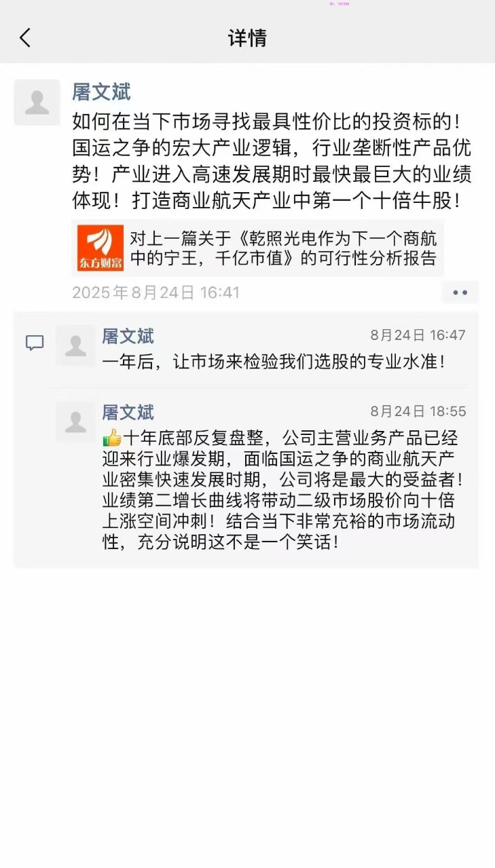
Task: Tap the thumbs-up emoji in the second comment
Action: coord(111,438)
